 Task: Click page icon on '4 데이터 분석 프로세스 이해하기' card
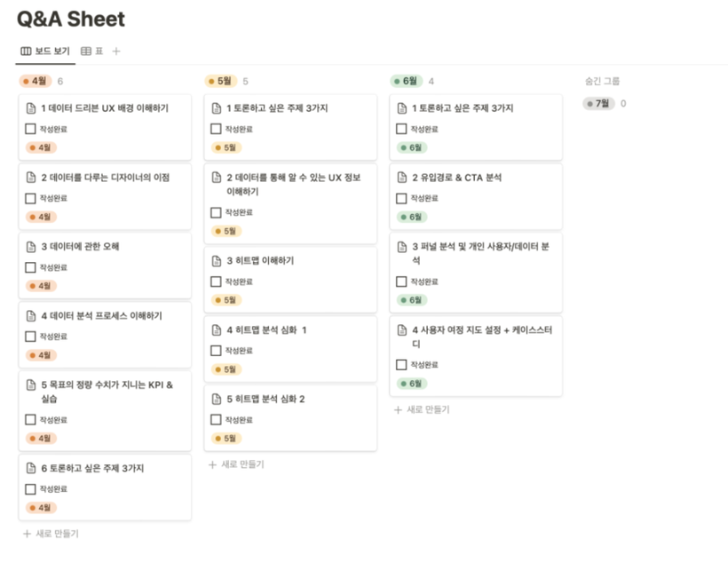[x=30, y=316]
